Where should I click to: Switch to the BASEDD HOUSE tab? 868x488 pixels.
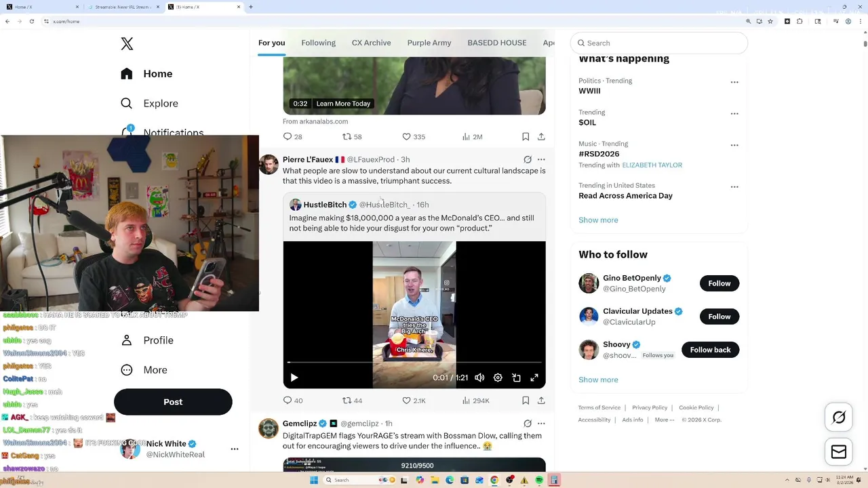tap(497, 43)
